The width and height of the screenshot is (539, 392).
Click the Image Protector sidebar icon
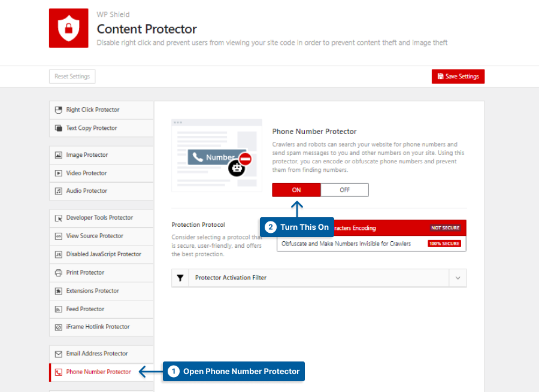(x=59, y=155)
